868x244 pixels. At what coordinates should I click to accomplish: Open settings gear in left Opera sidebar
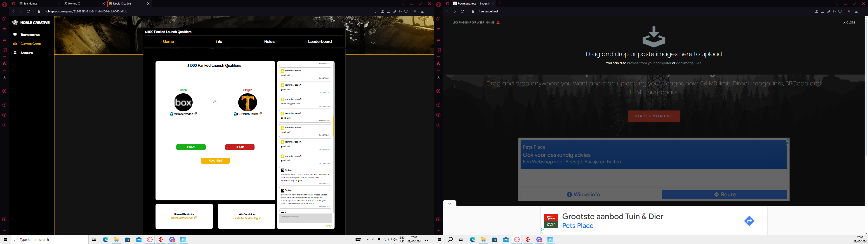click(x=5, y=125)
